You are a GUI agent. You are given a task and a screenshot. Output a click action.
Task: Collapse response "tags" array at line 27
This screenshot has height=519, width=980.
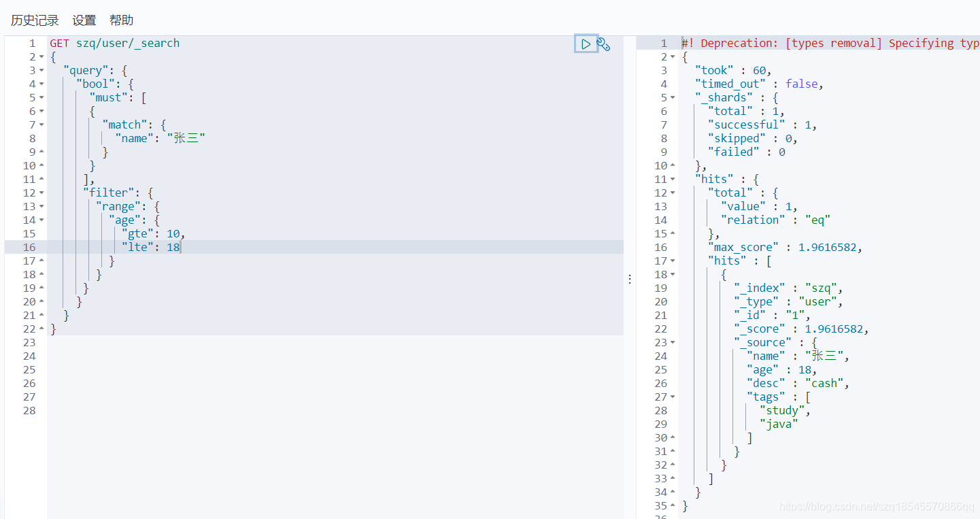pos(673,397)
